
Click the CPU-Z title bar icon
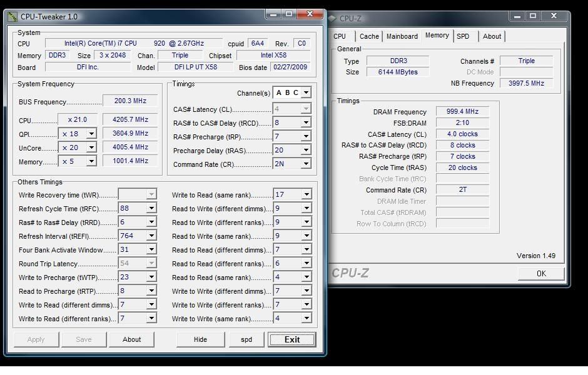click(332, 18)
